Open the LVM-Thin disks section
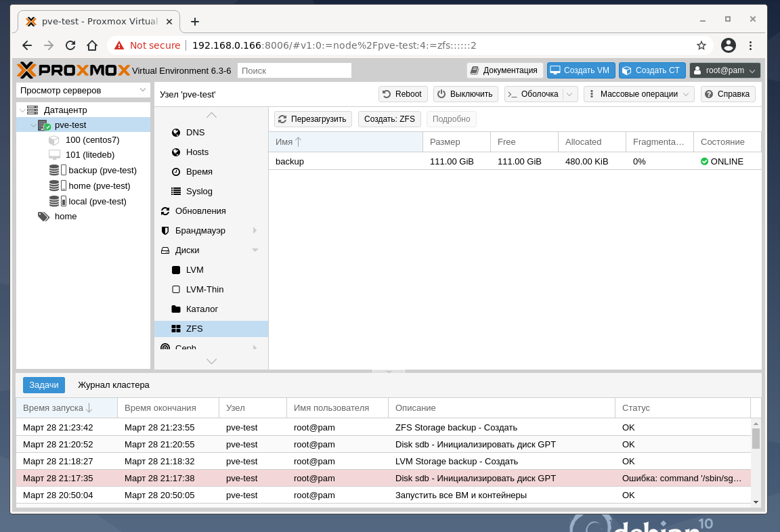Viewport: 780px width, 532px height. point(204,290)
